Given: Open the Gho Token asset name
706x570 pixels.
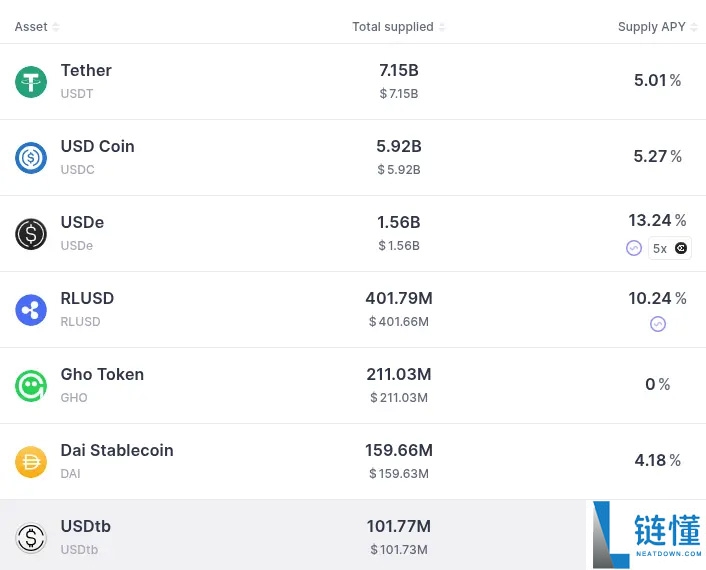Looking at the screenshot, I should click(x=102, y=375).
